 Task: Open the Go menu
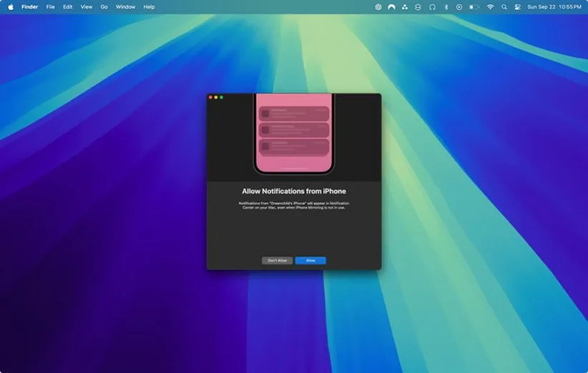[104, 6]
